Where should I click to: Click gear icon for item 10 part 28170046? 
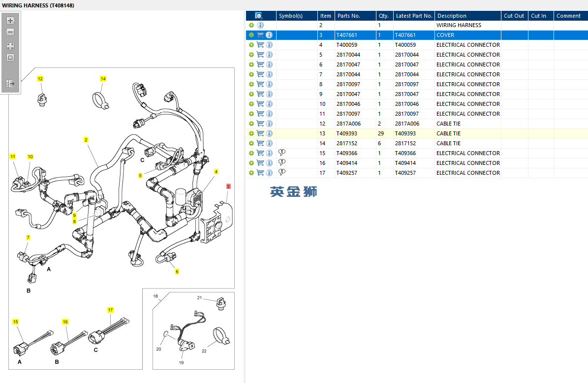pos(251,104)
